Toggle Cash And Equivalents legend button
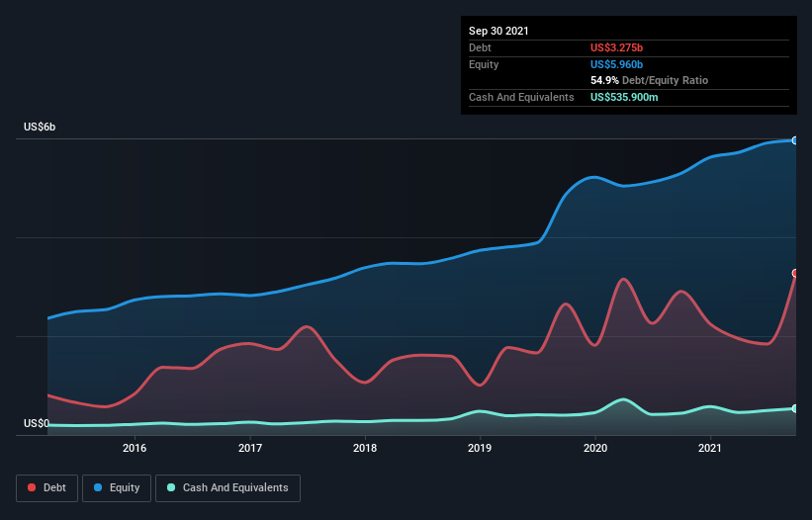Viewport: 812px width, 520px height. pyautogui.click(x=227, y=488)
